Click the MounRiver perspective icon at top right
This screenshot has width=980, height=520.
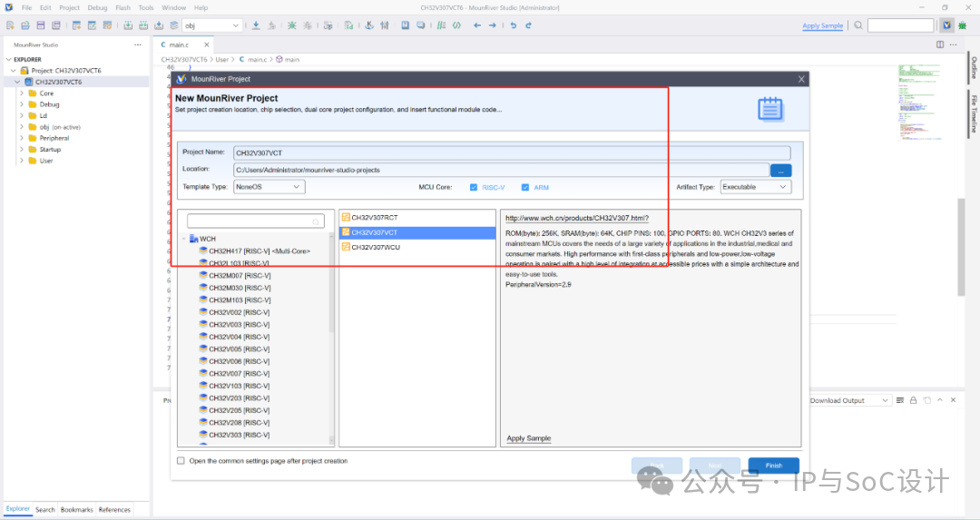pos(946,25)
